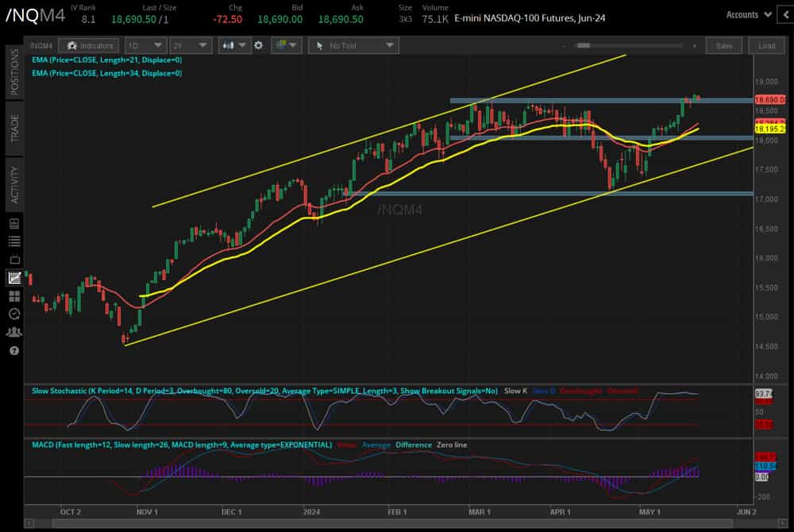794x532 pixels.
Task: Open the help question mark icon in sidebar
Action: tap(13, 349)
